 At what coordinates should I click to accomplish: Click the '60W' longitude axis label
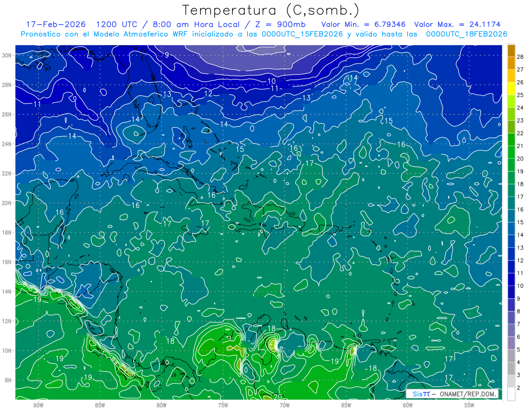pos(408,405)
